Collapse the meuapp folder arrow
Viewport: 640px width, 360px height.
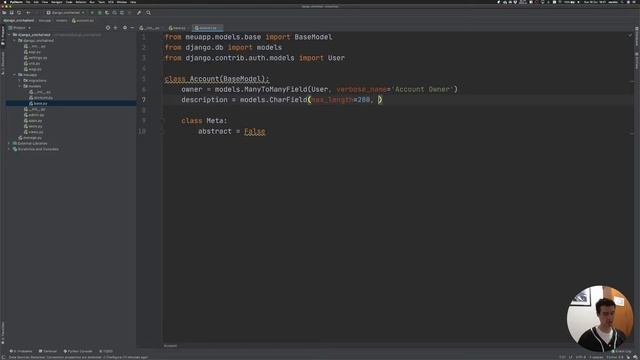[15, 75]
